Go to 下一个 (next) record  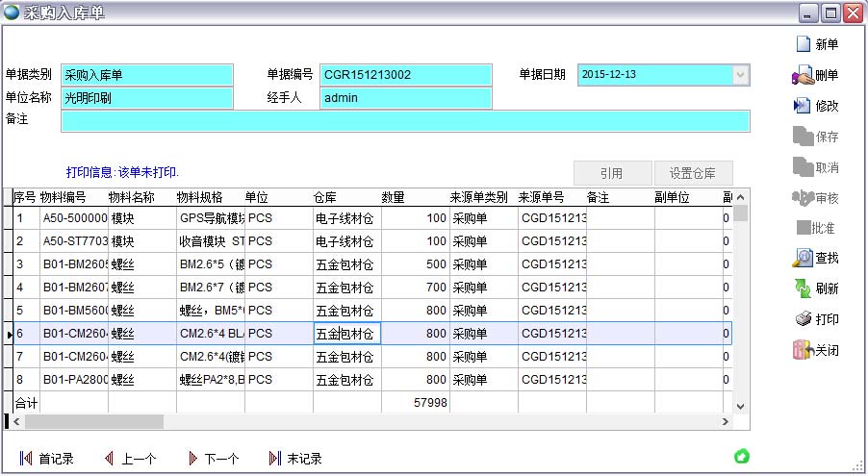(192, 459)
